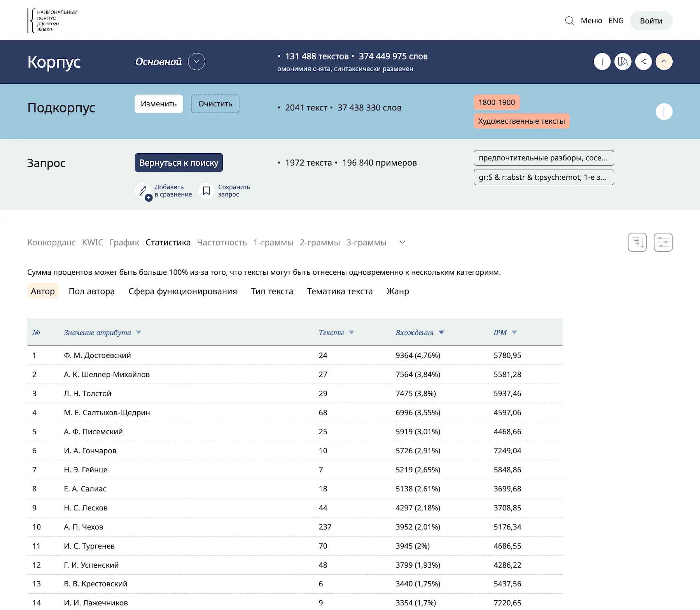This screenshot has width=700, height=610.
Task: Expand more result tabs chevron
Action: (402, 242)
